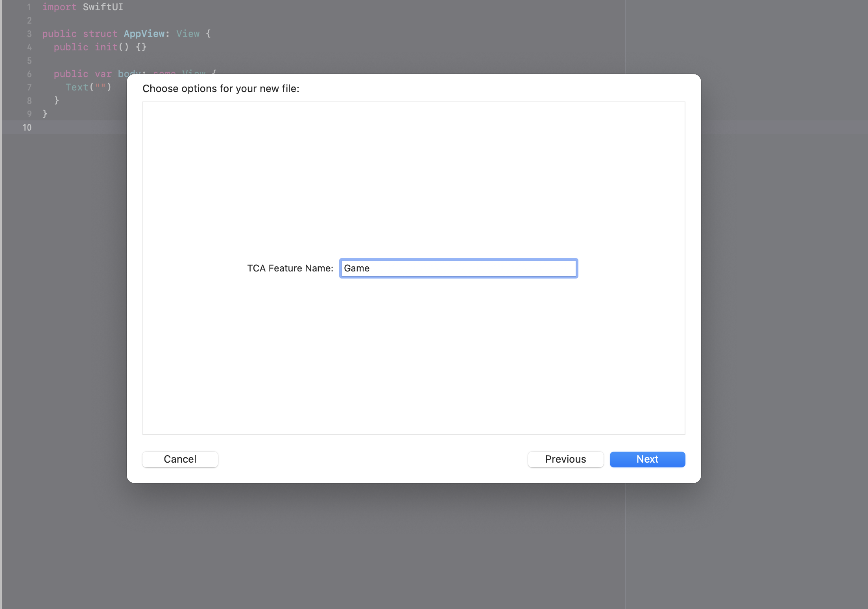Go back with the Previous button
This screenshot has height=609, width=868.
(x=565, y=459)
